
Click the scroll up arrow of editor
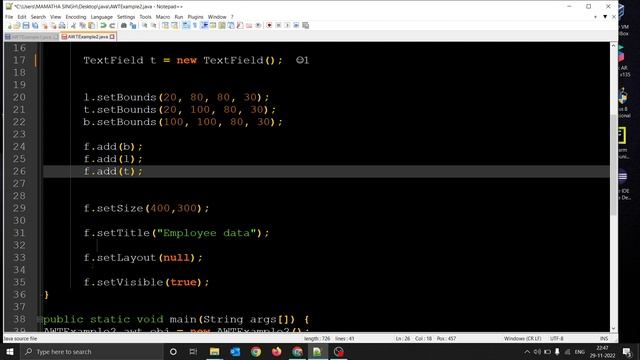(x=613, y=46)
